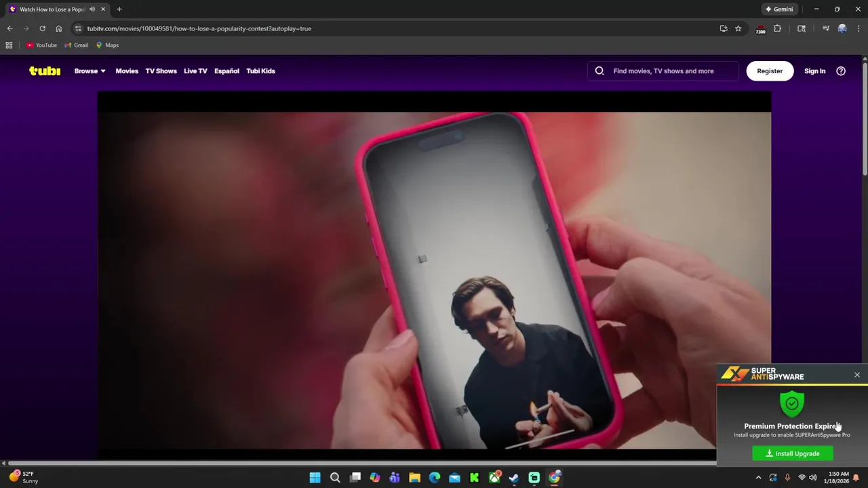868x488 pixels.
Task: Open Steam from the taskbar
Action: click(514, 478)
